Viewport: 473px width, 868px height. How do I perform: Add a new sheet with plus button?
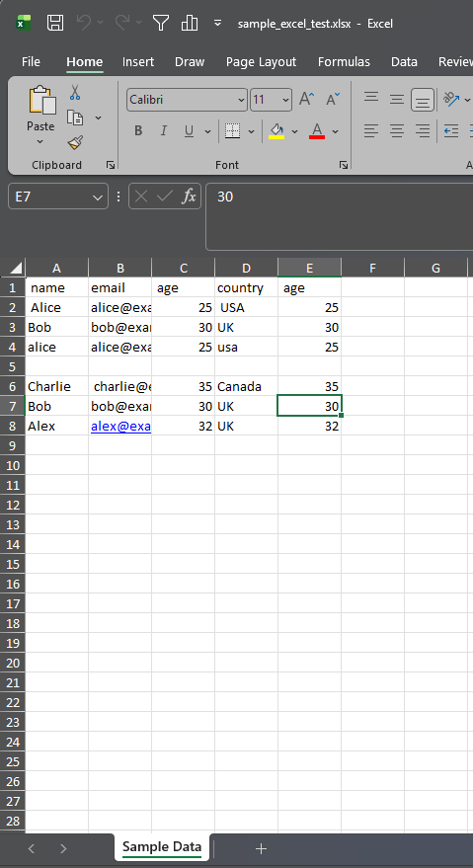coord(261,848)
